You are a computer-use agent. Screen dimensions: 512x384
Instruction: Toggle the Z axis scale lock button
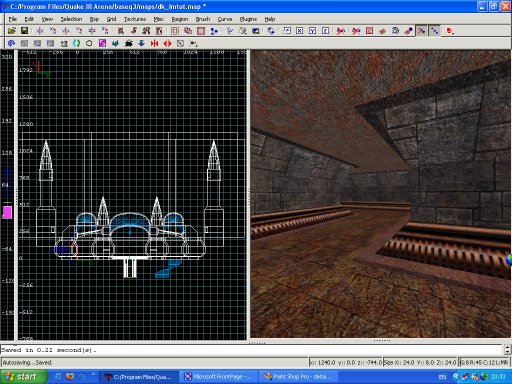pyautogui.click(x=325, y=31)
